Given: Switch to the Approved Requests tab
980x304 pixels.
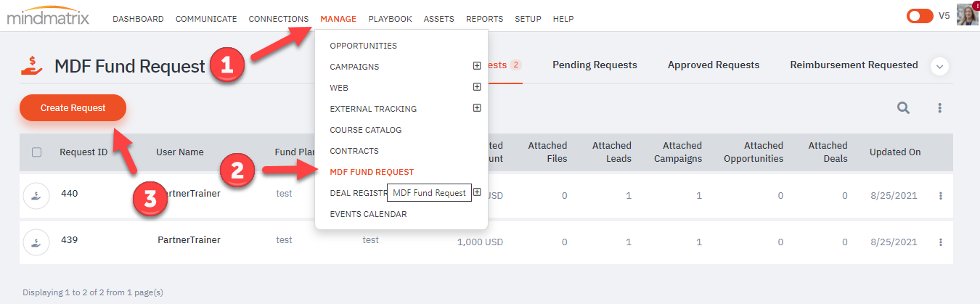Looking at the screenshot, I should pyautogui.click(x=714, y=65).
